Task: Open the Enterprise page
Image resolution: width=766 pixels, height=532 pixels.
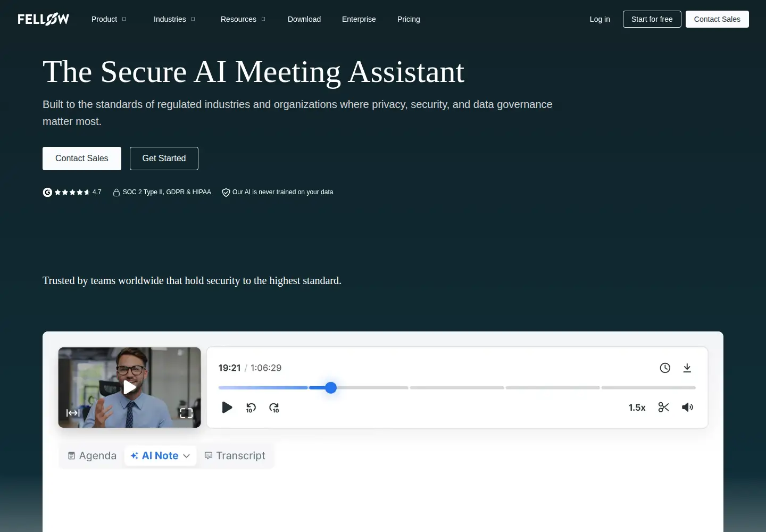Action: click(x=359, y=19)
